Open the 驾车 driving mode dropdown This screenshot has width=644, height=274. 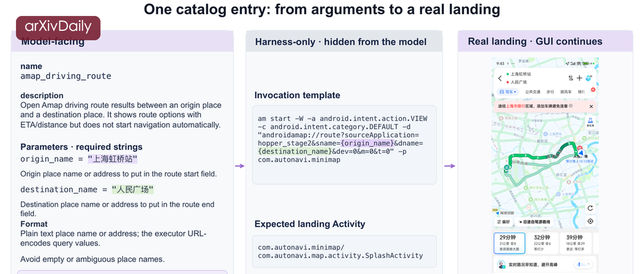point(508,92)
